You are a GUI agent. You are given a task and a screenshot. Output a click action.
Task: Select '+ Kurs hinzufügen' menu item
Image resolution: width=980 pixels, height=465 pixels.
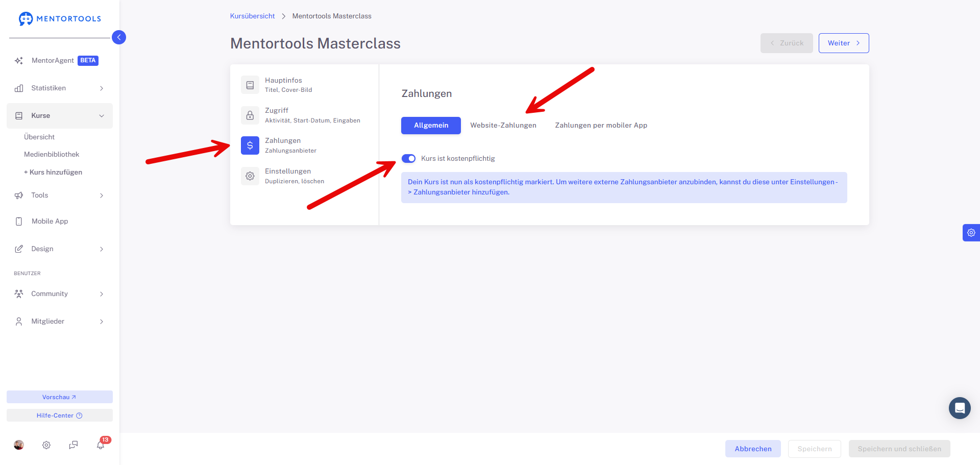[x=53, y=173]
